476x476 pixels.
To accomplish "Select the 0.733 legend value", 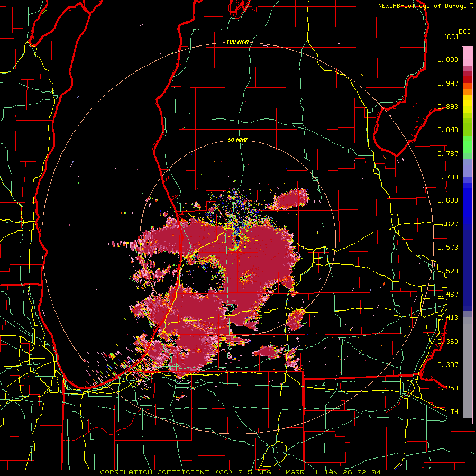I will tap(448, 177).
